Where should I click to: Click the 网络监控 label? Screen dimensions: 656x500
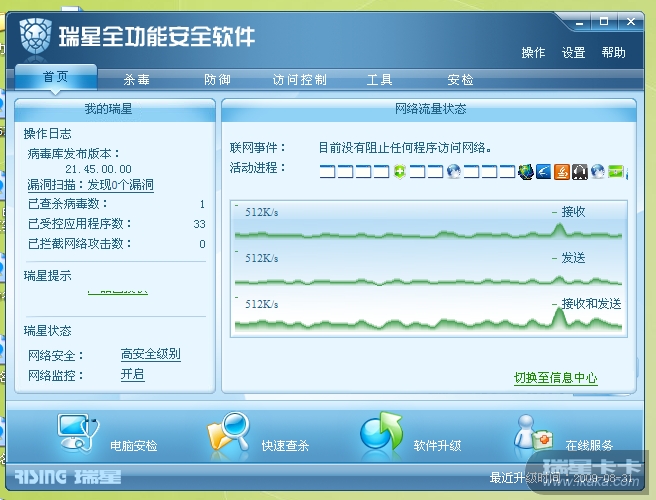click(x=56, y=375)
